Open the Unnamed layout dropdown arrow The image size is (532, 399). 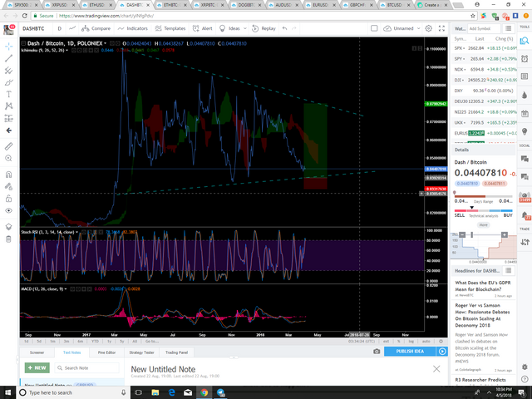(418, 28)
